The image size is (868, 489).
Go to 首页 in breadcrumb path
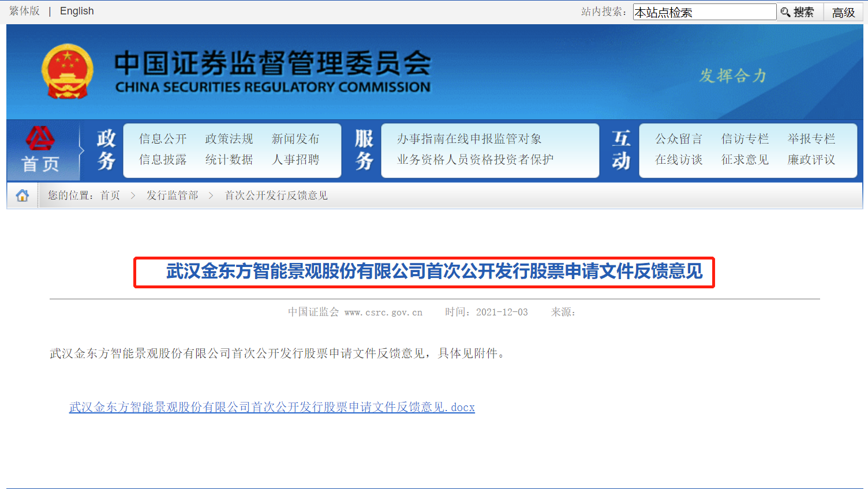110,195
